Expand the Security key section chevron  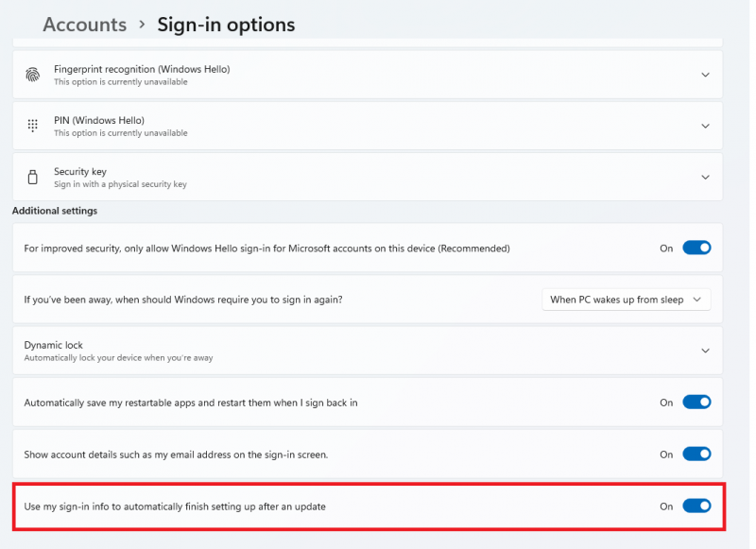(705, 177)
